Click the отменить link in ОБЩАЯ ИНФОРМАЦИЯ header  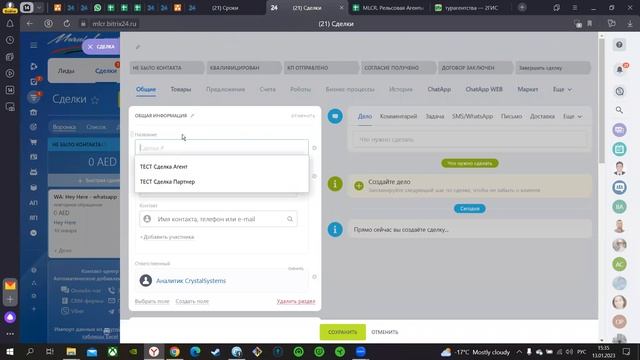[x=303, y=116]
